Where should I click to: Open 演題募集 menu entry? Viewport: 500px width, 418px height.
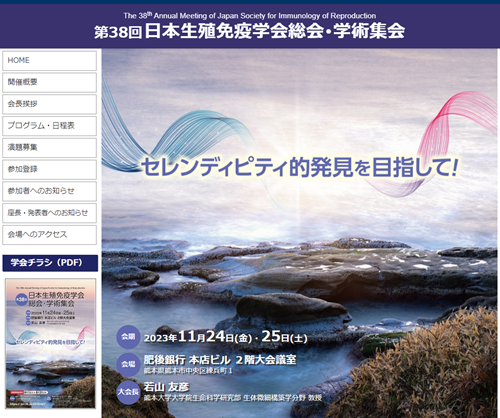(x=49, y=148)
